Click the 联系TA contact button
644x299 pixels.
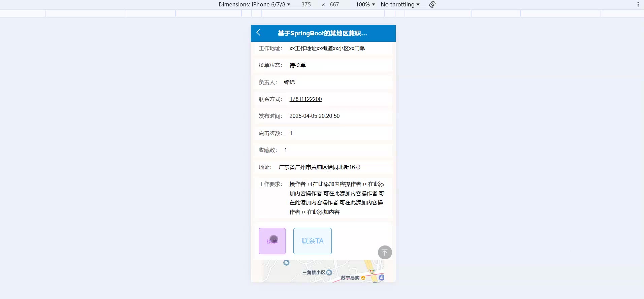tap(313, 241)
